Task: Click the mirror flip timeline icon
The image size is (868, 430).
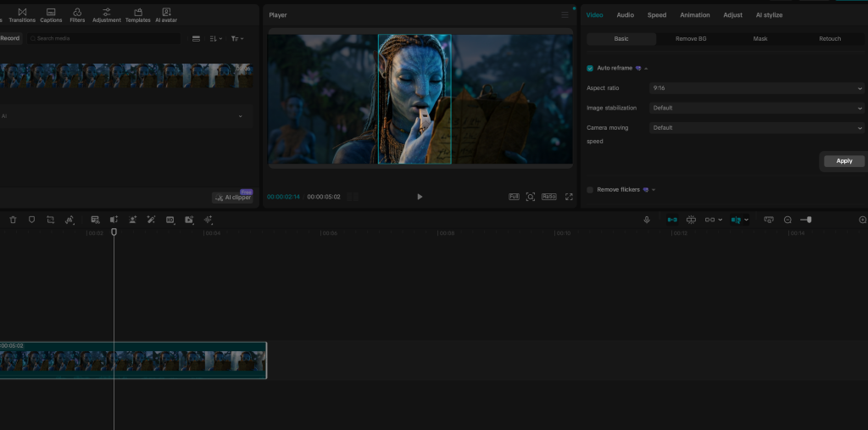Action: tap(70, 220)
